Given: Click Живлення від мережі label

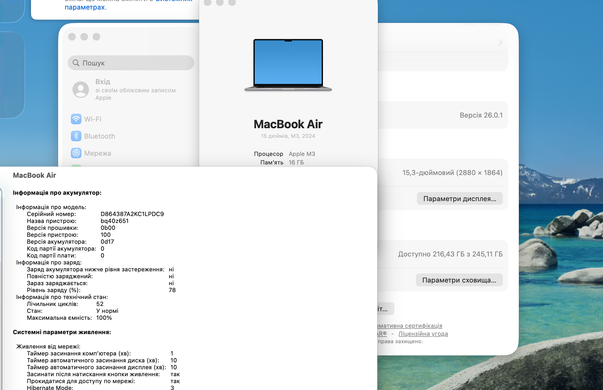Looking at the screenshot, I should pos(48,347).
